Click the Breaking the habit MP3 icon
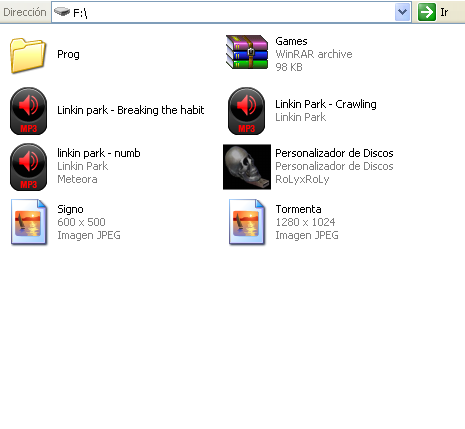This screenshot has height=429, width=465. (x=28, y=111)
